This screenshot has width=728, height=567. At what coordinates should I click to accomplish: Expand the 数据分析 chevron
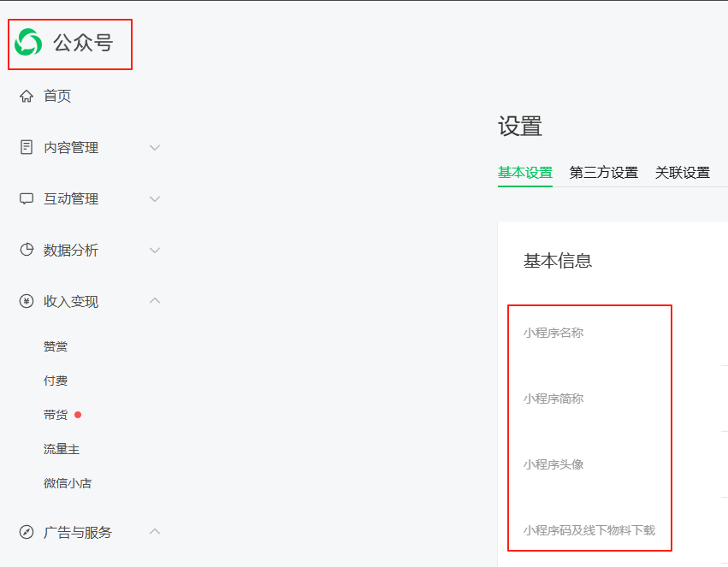point(155,250)
